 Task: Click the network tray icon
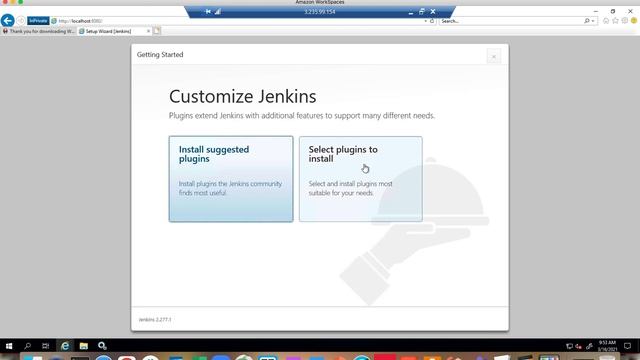coord(569,346)
